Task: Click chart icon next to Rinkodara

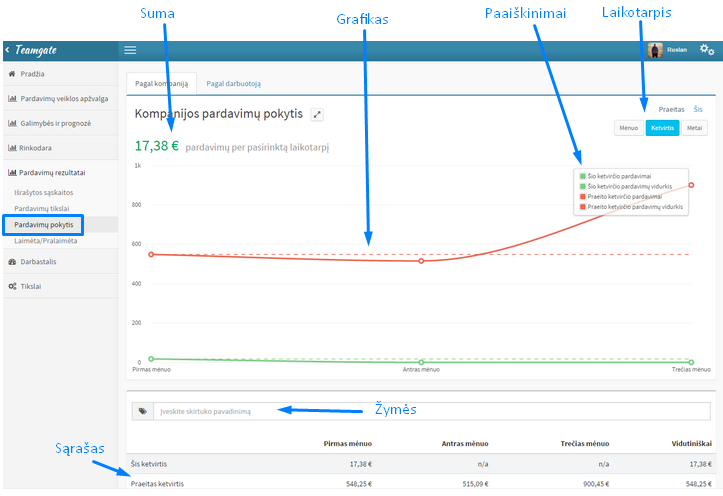Action: pos(12,148)
